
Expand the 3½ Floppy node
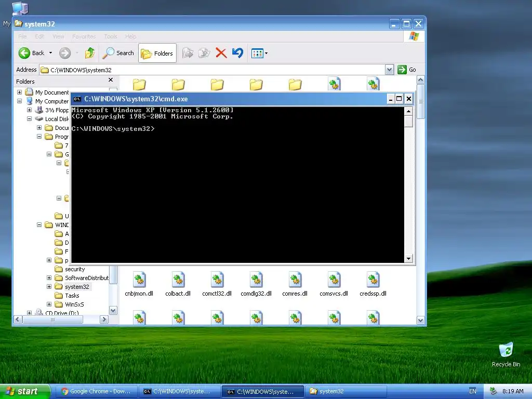click(29, 110)
